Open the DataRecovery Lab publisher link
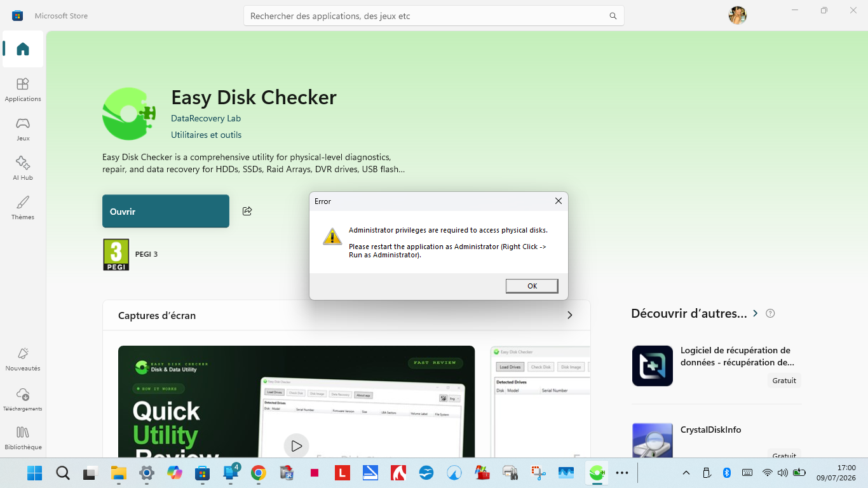The height and width of the screenshot is (488, 868). (206, 118)
